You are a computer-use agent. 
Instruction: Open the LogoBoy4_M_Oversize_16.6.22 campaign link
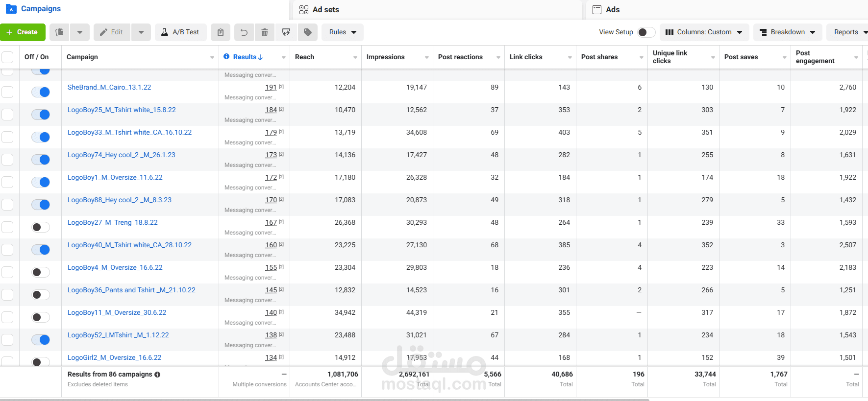[x=115, y=268]
